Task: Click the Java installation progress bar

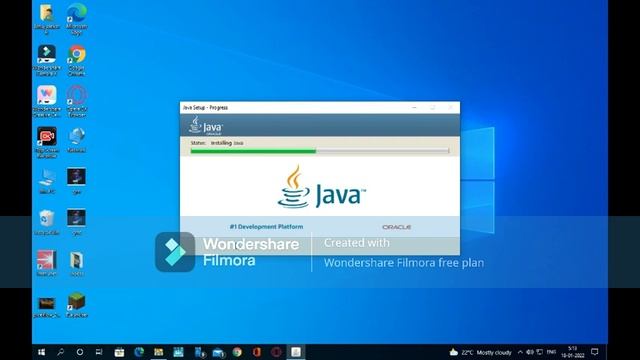Action: 320,151
